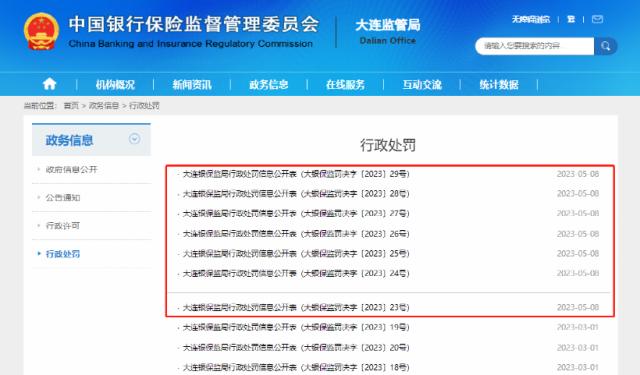Select 政府信息公开 in sidebar
This screenshot has height=375, width=640.
pyautogui.click(x=71, y=169)
